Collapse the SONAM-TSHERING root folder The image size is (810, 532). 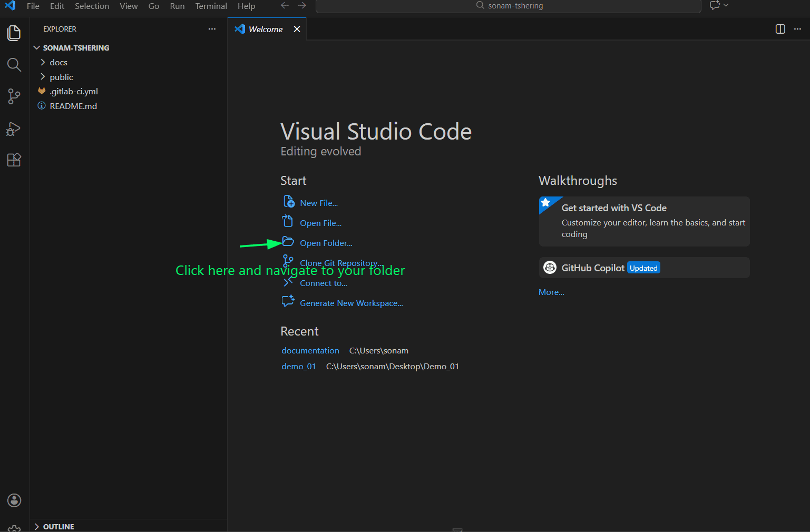75,48
